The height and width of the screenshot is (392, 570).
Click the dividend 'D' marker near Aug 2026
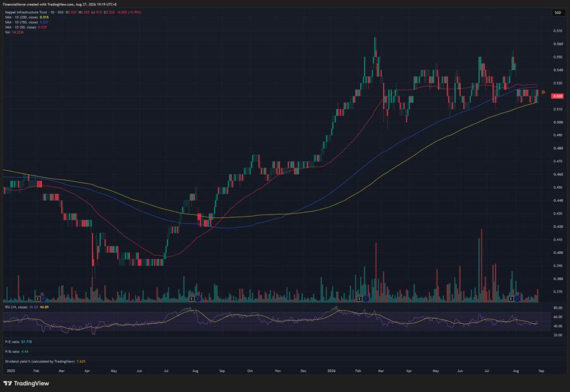tap(517, 299)
